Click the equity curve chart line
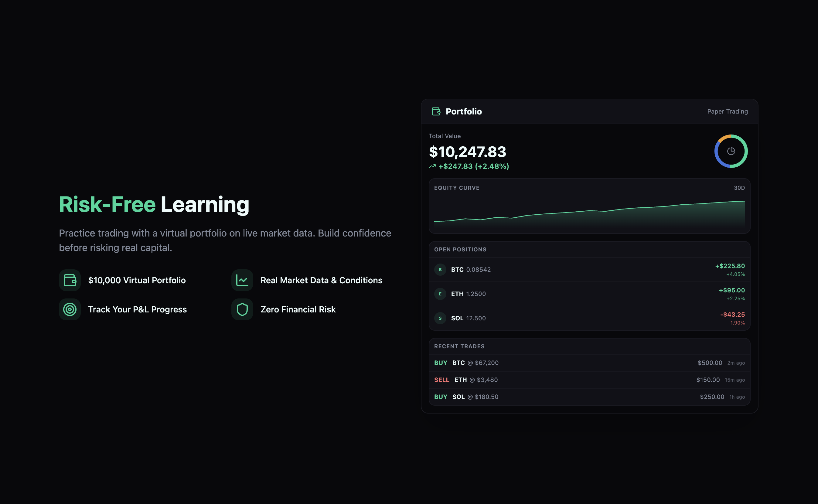Screen dimensions: 818x504 [x=589, y=211]
